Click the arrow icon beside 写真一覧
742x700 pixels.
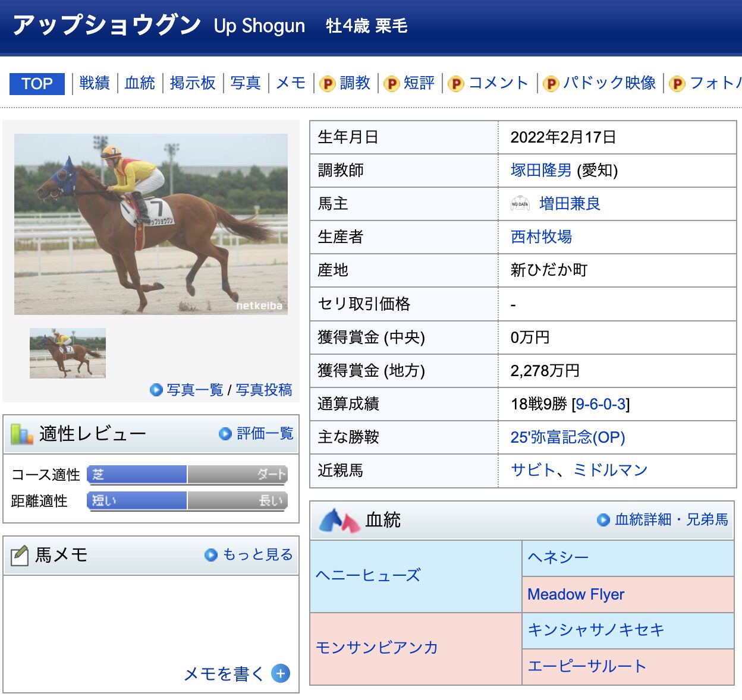[x=156, y=390]
